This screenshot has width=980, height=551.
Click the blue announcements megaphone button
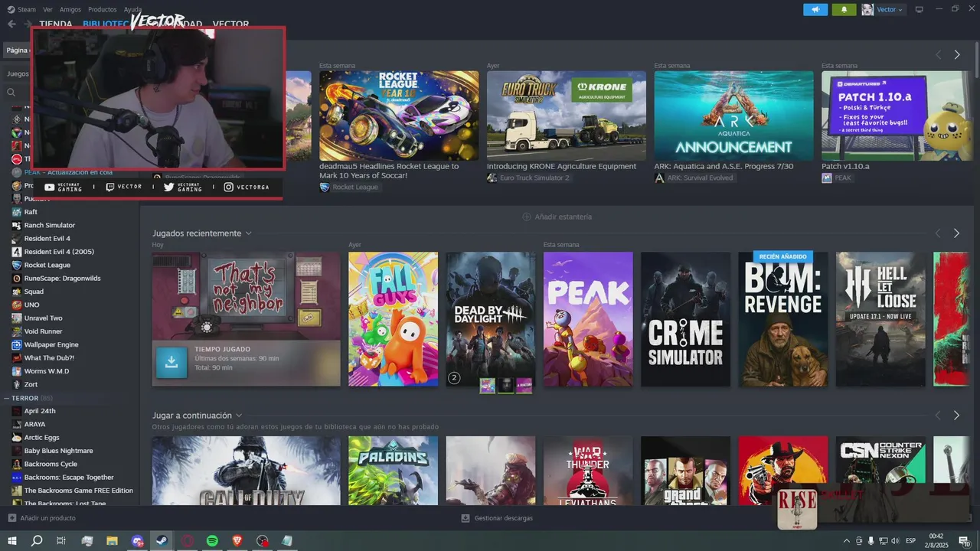815,9
